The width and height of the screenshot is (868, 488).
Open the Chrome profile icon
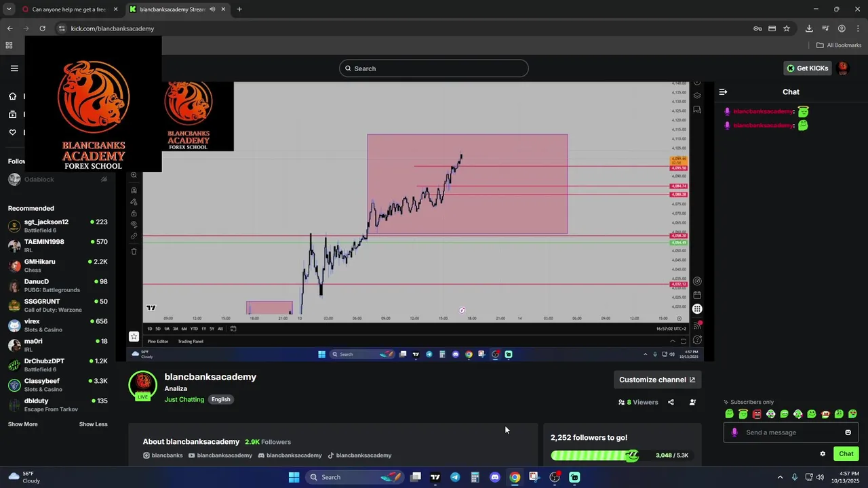[842, 28]
